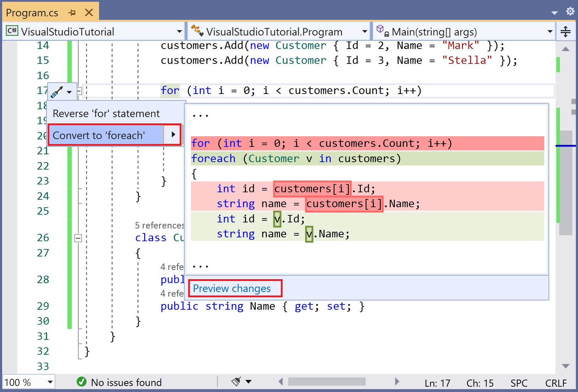Click the added 'foreach (Customer v in customers)' line
Image resolution: width=578 pixels, height=392 pixels.
(367, 159)
